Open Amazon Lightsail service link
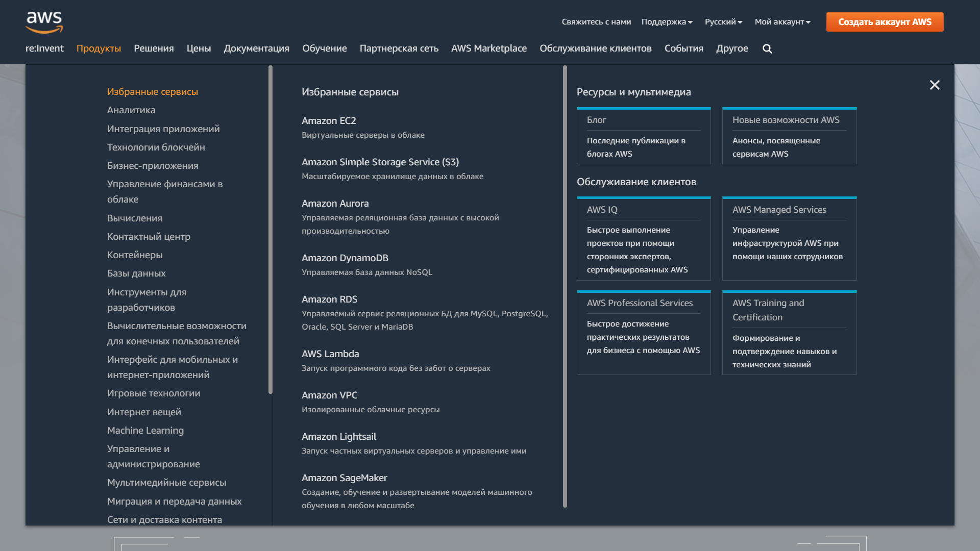Image resolution: width=980 pixels, height=551 pixels. point(339,437)
